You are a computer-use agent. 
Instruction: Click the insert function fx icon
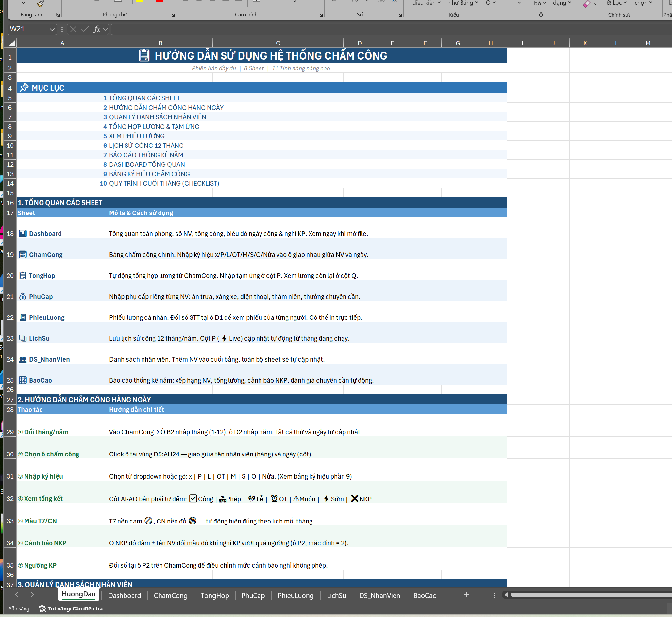click(97, 29)
